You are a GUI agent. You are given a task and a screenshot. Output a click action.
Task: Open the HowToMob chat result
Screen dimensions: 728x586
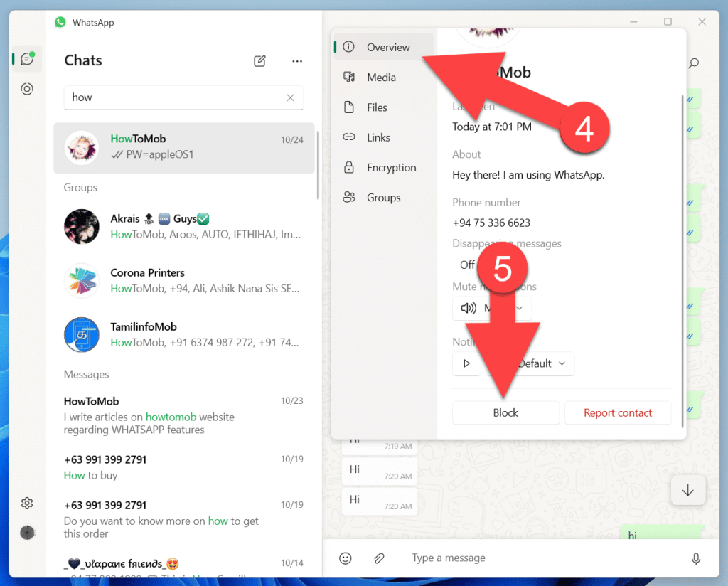(184, 148)
